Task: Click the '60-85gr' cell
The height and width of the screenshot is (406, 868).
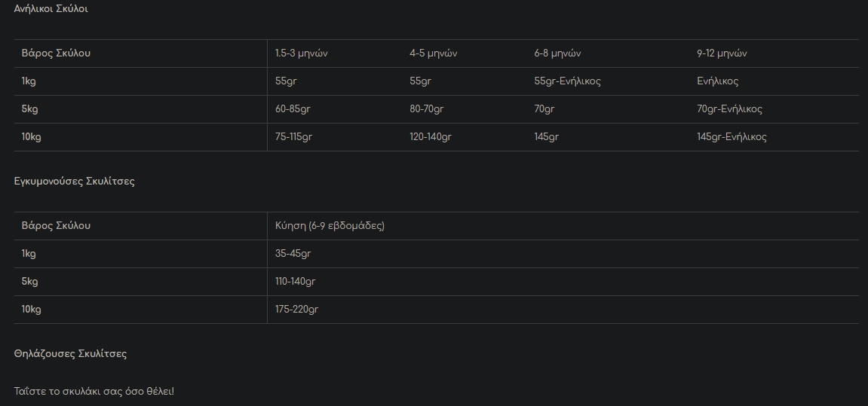Action: pyautogui.click(x=293, y=109)
